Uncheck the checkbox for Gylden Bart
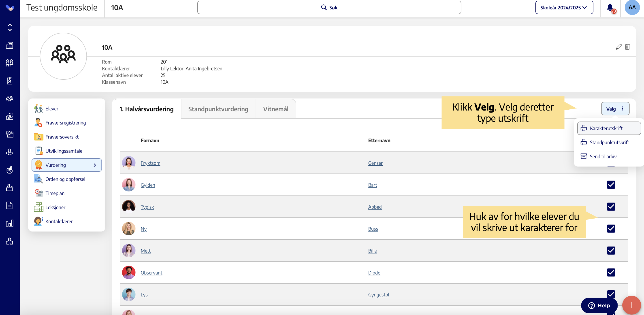Viewport: 644px width, 315px height. [611, 185]
